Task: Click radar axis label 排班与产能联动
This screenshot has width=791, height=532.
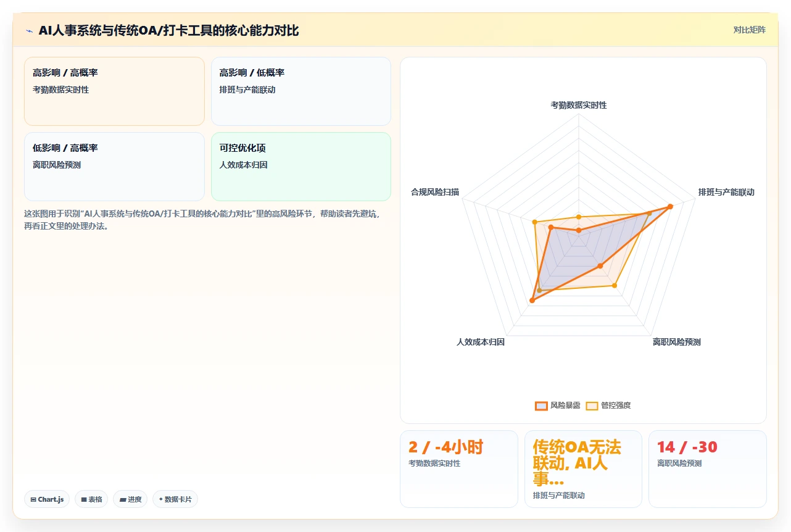Action: [726, 192]
